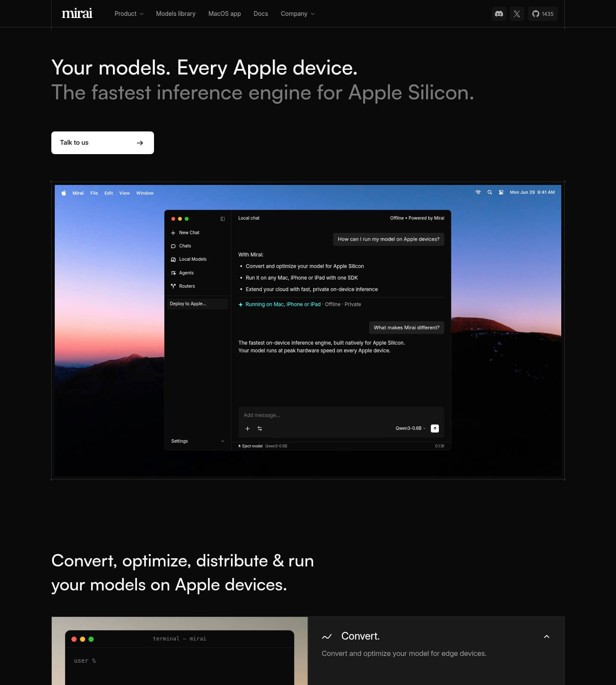Click 'Convert and optimize your model for edge devices.'
The height and width of the screenshot is (685, 616).
(404, 654)
